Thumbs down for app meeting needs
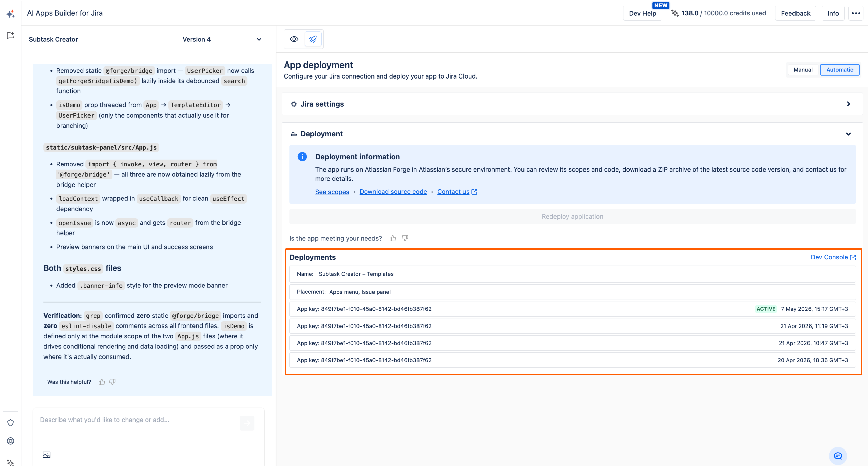 [405, 238]
